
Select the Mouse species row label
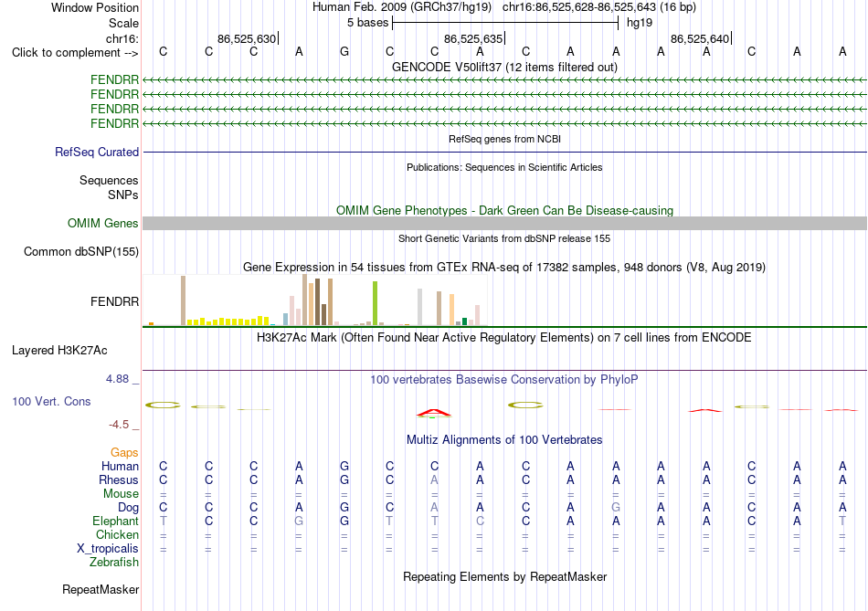pos(121,494)
